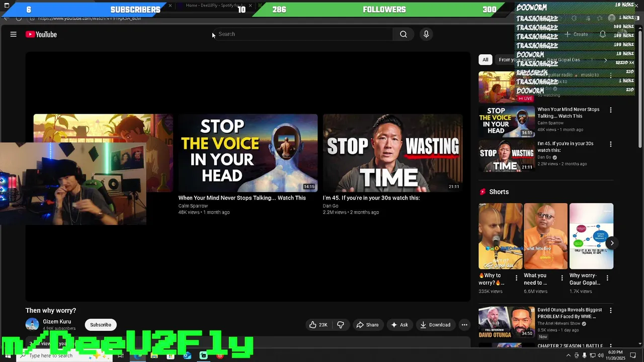Image resolution: width=644 pixels, height=362 pixels.
Task: Show next shorts with arrow button
Action: [x=612, y=243]
